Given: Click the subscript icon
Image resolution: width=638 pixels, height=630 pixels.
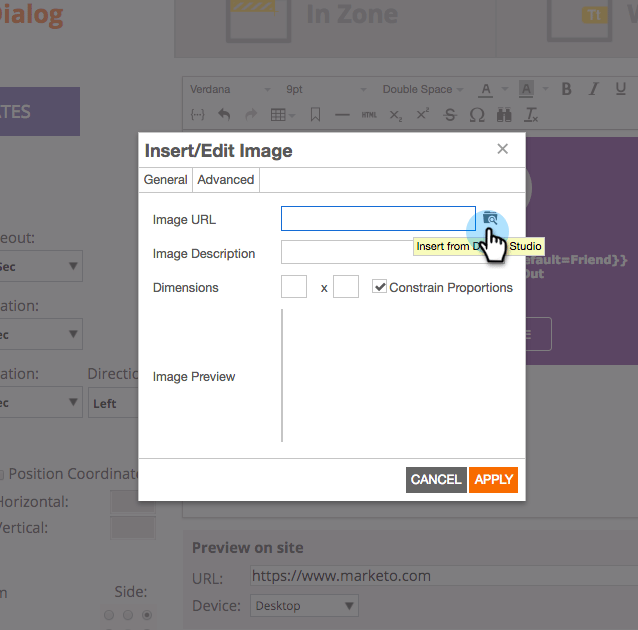Looking at the screenshot, I should pyautogui.click(x=395, y=116).
